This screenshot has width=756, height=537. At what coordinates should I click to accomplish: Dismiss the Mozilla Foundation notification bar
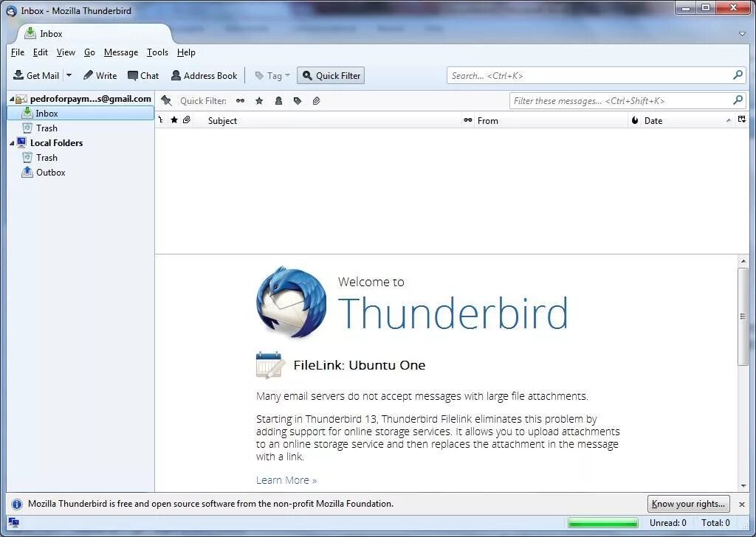(x=742, y=505)
